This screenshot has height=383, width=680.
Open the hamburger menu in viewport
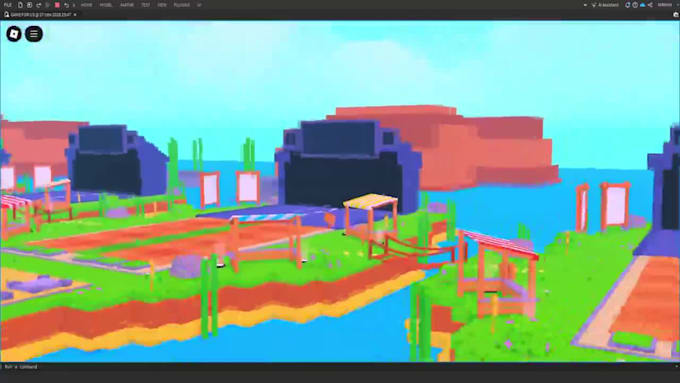[34, 34]
